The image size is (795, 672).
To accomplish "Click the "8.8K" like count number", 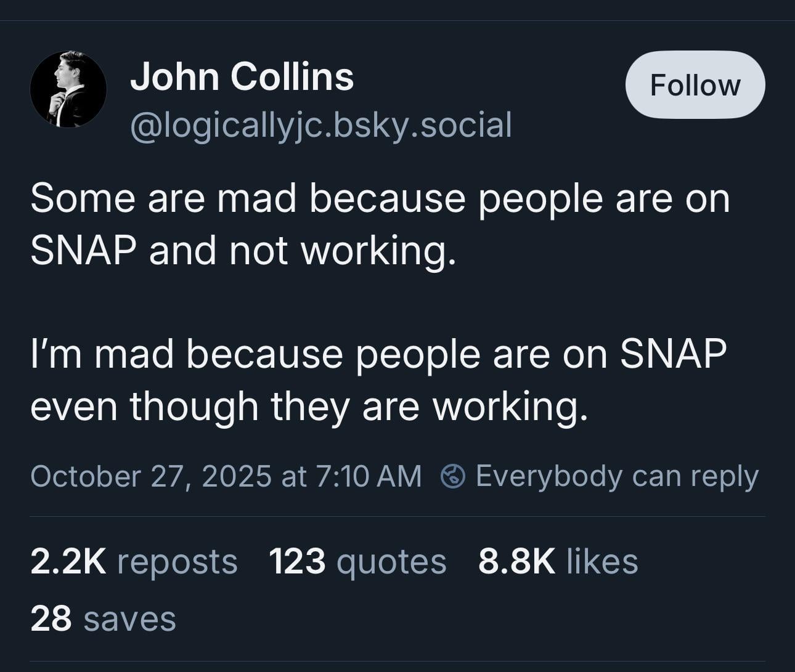I will point(516,562).
